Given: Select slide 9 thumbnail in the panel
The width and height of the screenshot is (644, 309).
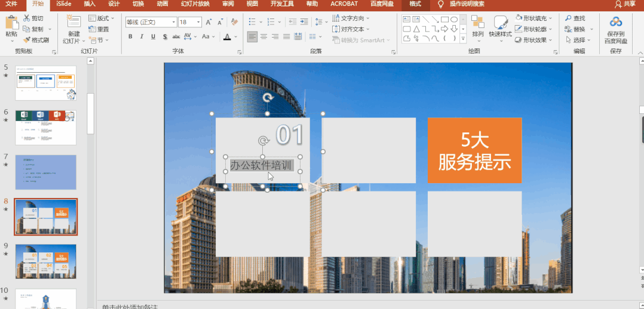Looking at the screenshot, I should click(x=46, y=261).
